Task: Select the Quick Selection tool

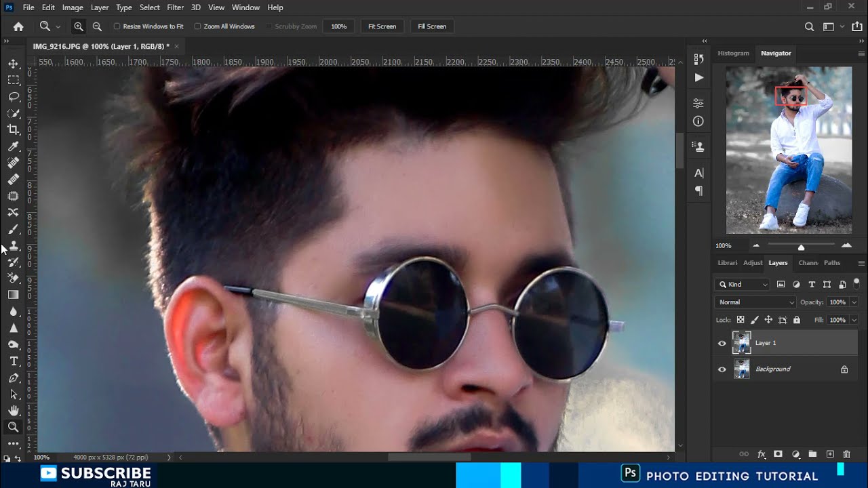Action: tap(13, 113)
